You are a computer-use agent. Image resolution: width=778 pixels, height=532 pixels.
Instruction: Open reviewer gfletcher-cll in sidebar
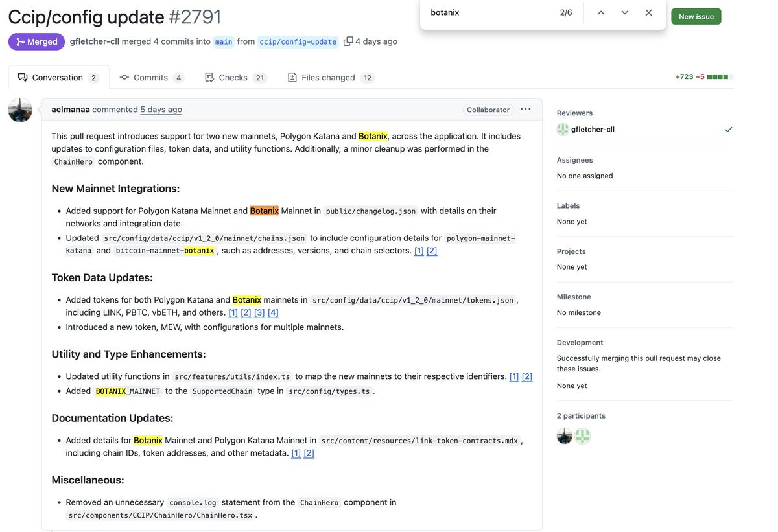click(593, 129)
